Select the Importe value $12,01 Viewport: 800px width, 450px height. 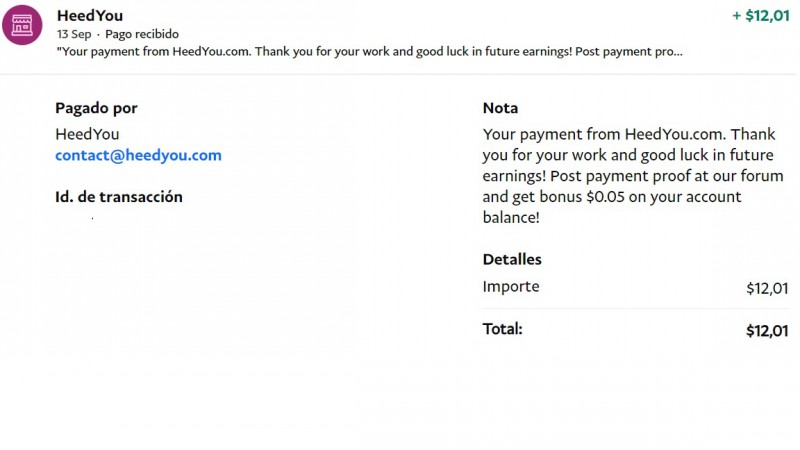767,288
